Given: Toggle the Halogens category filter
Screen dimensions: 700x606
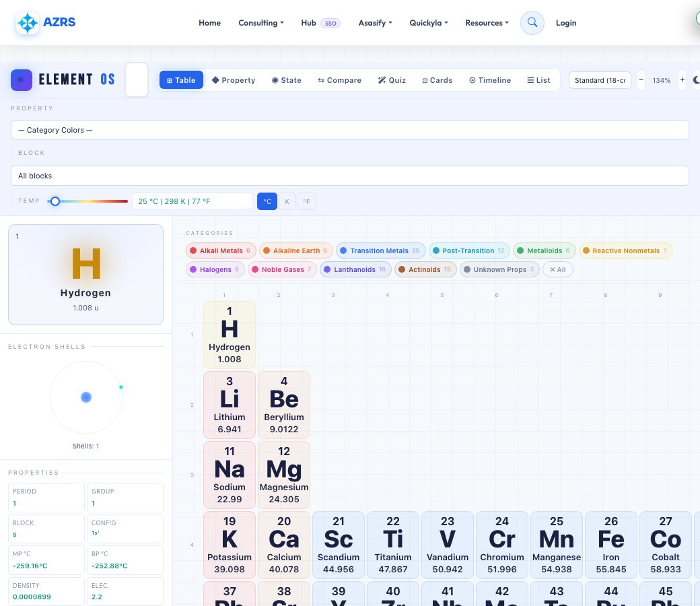Looking at the screenshot, I should click(215, 269).
